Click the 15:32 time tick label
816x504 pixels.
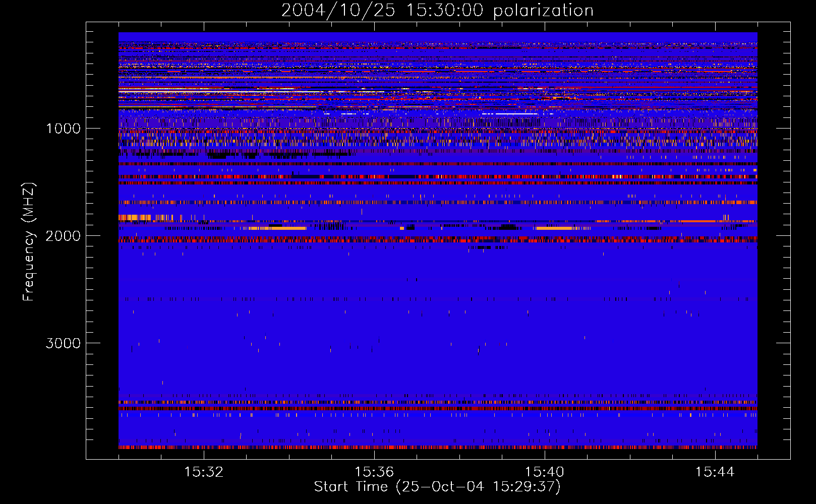point(204,472)
